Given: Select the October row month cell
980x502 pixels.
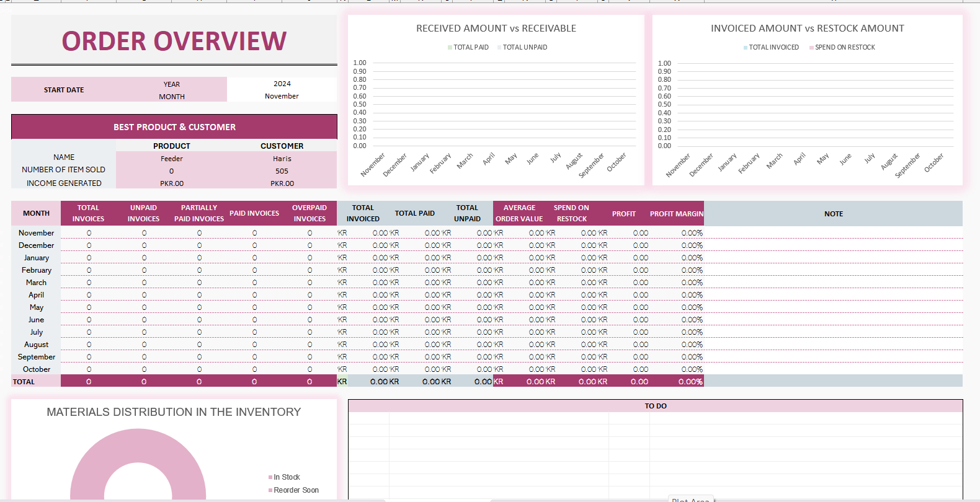Looking at the screenshot, I should tap(36, 369).
